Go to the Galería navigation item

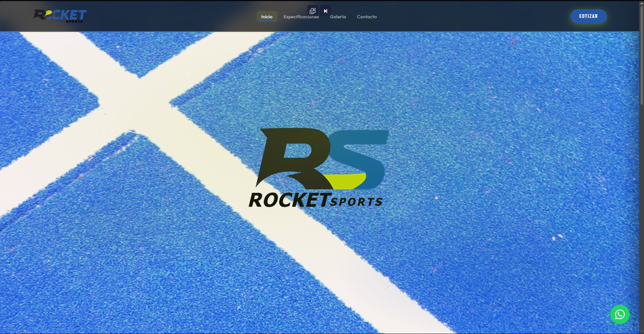point(338,17)
